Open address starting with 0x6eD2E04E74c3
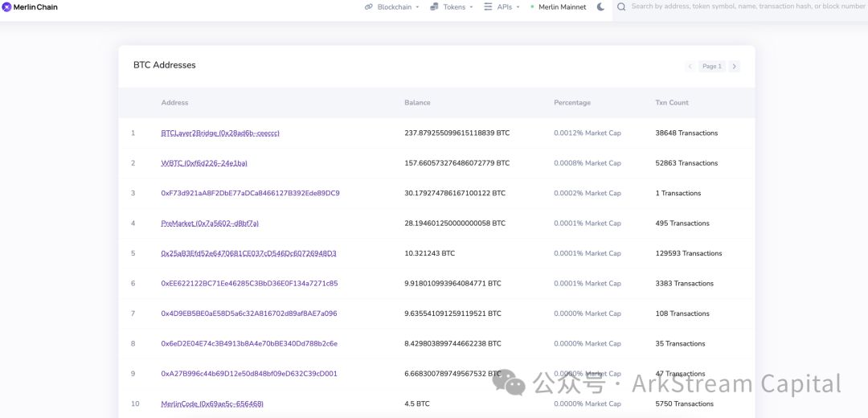Image resolution: width=868 pixels, height=418 pixels. [x=249, y=343]
